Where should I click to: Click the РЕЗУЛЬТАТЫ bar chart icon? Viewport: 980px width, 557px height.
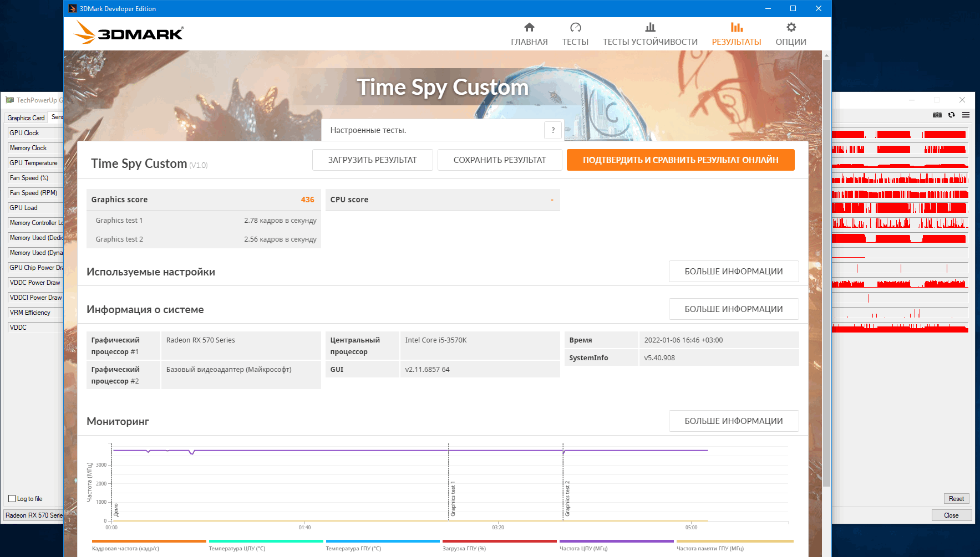737,27
